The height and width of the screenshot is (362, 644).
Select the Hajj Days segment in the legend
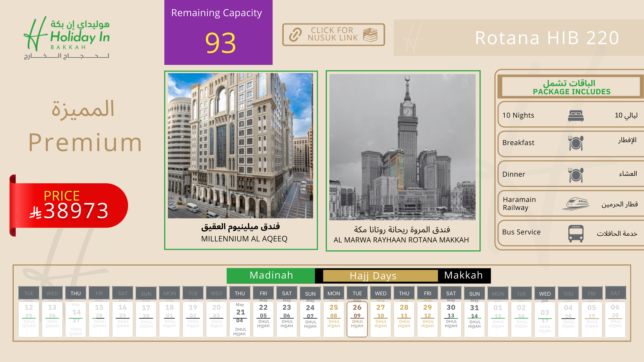[373, 276]
